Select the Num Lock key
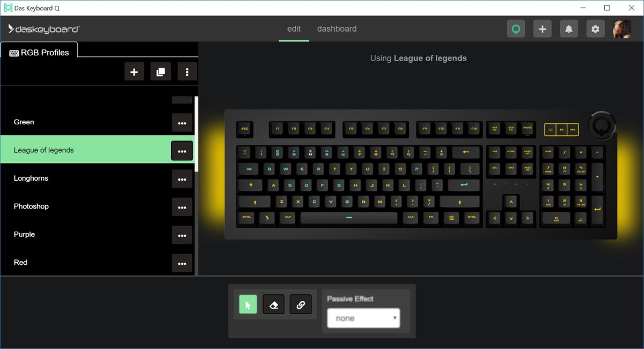 pos(548,152)
